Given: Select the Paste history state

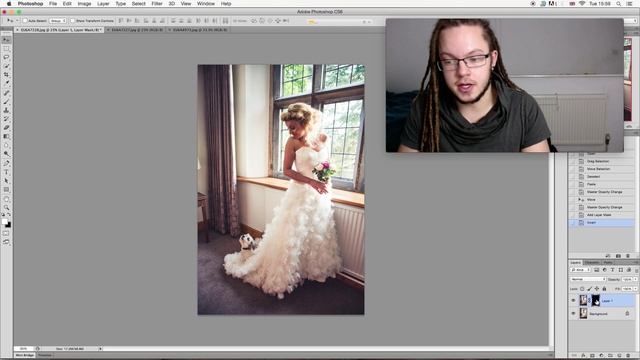Looking at the screenshot, I should click(602, 184).
